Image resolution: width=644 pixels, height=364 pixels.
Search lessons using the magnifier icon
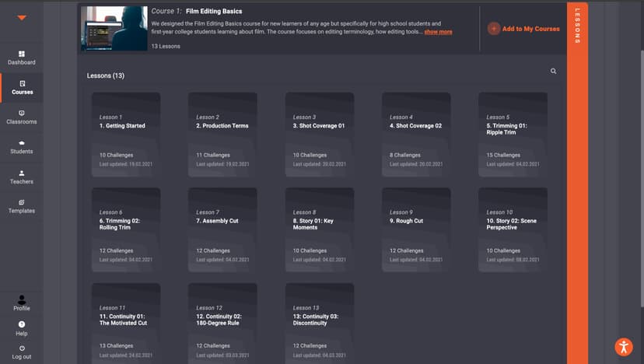click(553, 72)
